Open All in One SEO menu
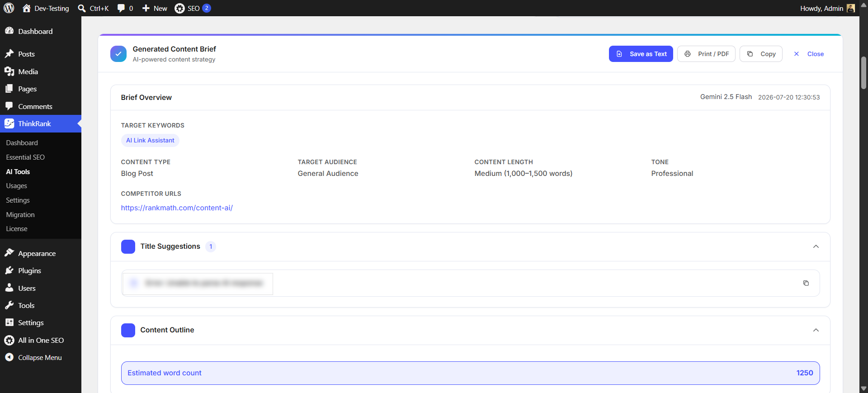This screenshot has height=393, width=868. coord(41,340)
